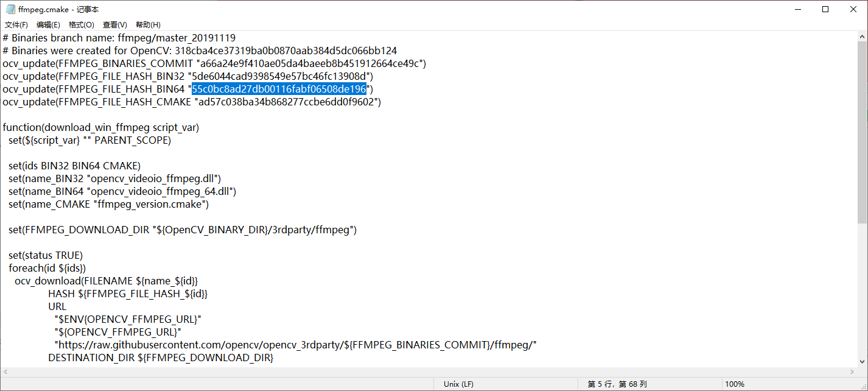Click the set(name_BIN32 ...) line

point(115,178)
